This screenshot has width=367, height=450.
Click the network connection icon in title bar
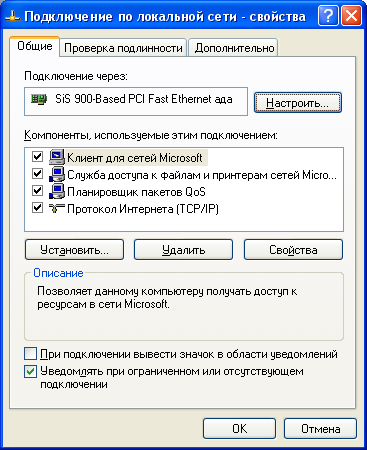click(13, 17)
